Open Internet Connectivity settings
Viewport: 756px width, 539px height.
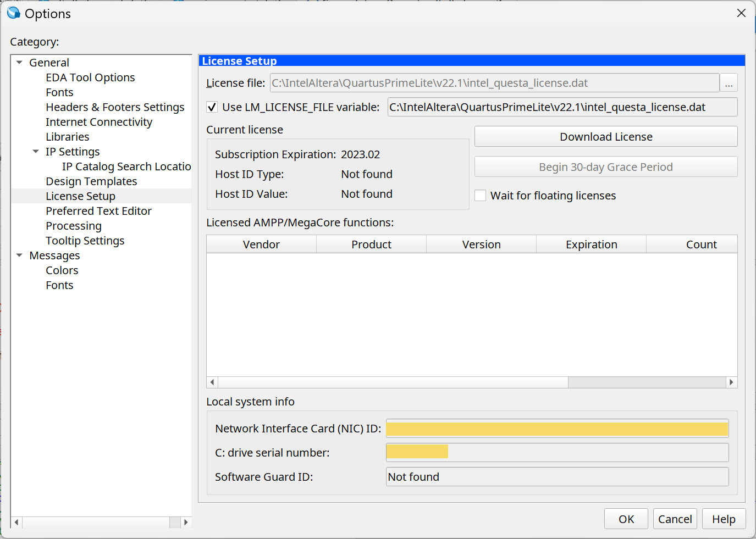coord(99,122)
